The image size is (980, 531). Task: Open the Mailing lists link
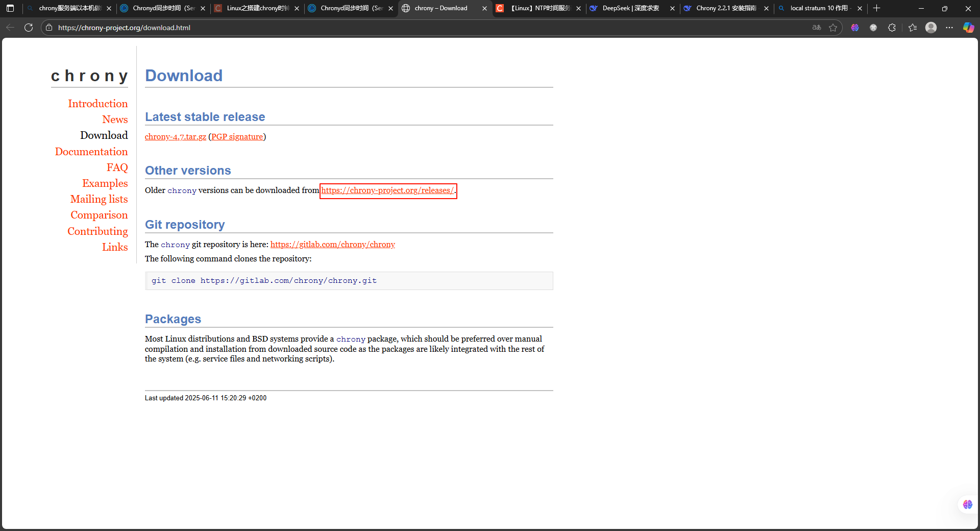coord(99,199)
